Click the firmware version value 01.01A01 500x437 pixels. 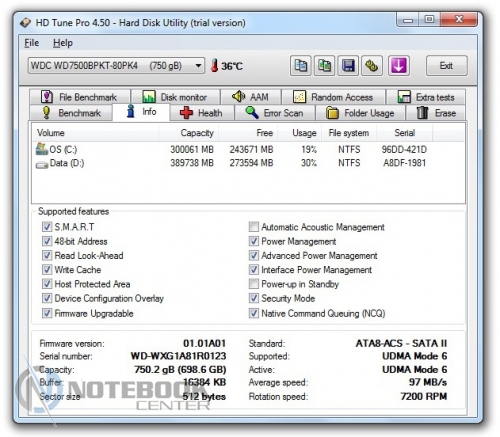pos(205,343)
